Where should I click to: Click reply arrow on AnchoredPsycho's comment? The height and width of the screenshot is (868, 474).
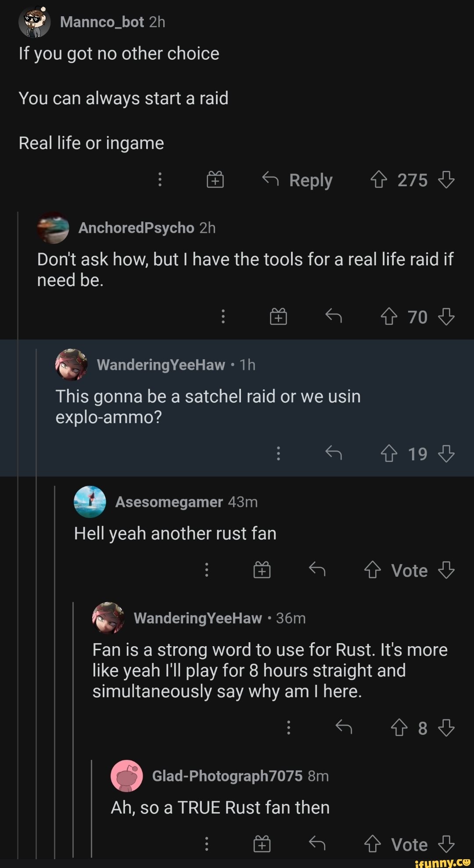coord(334,316)
